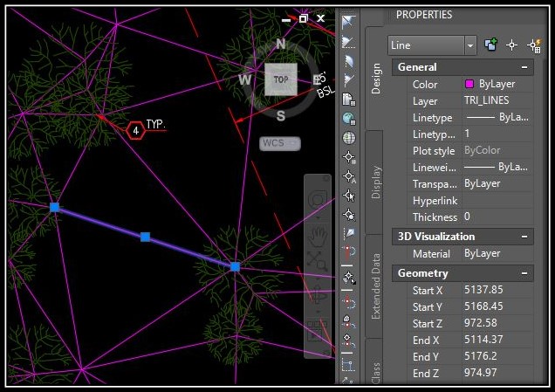Click Zoom Extents icon on navigation bar
The image size is (555, 392).
pos(317,261)
